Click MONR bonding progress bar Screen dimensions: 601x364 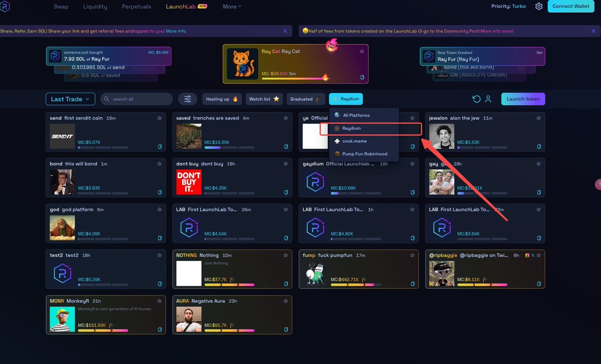tap(103, 330)
